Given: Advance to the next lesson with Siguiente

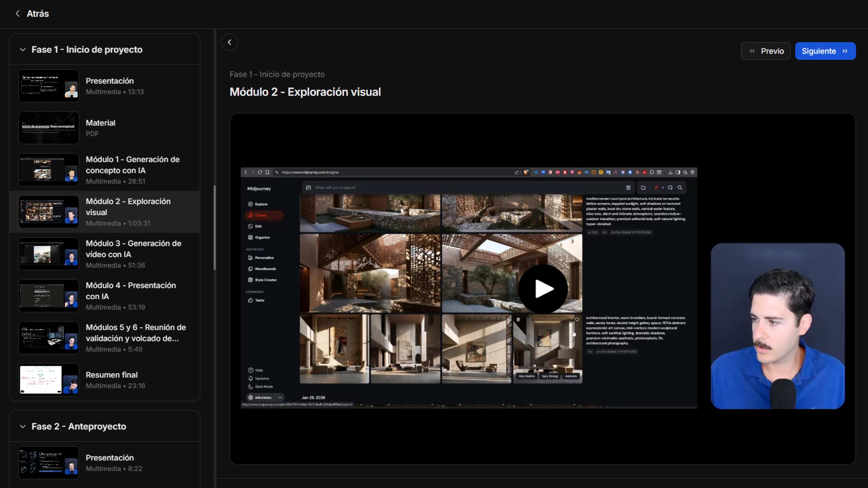Looking at the screenshot, I should tap(825, 51).
